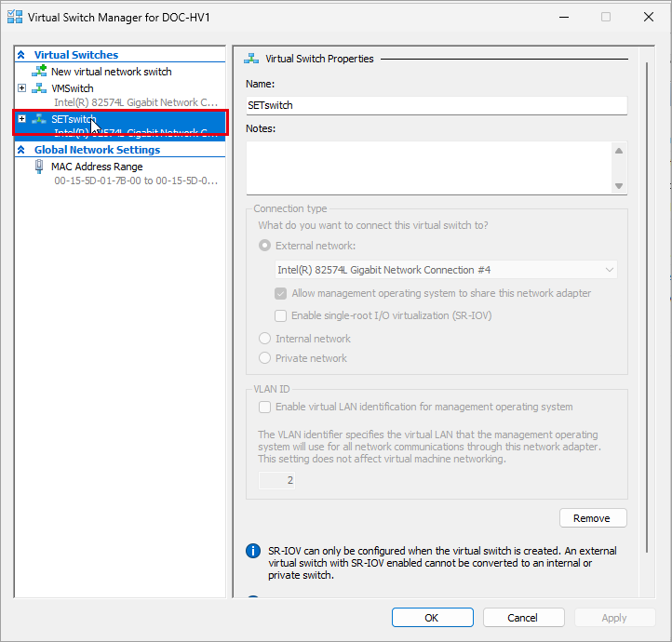
Task: Click the Remove button
Action: [x=593, y=518]
